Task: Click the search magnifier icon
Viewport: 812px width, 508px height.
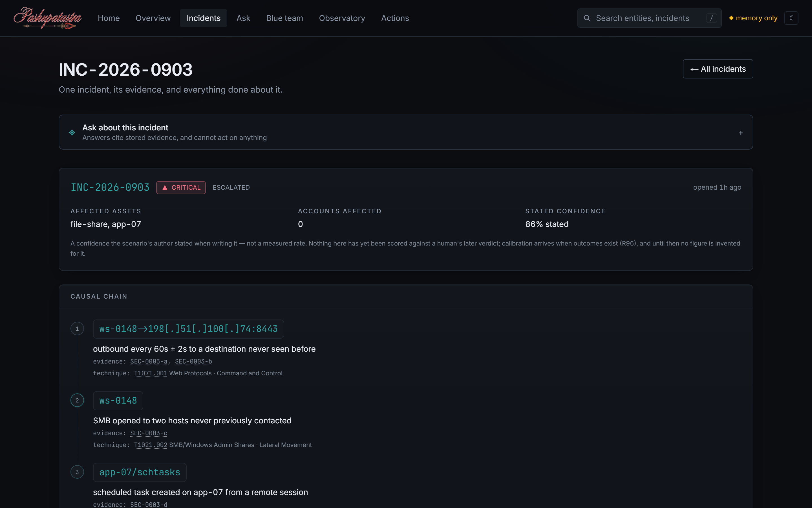Action: [x=587, y=18]
